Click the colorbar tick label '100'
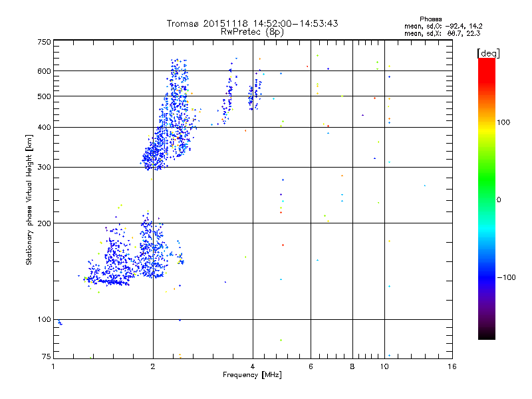Screen dimensions: 532x399 pyautogui.click(x=503, y=122)
